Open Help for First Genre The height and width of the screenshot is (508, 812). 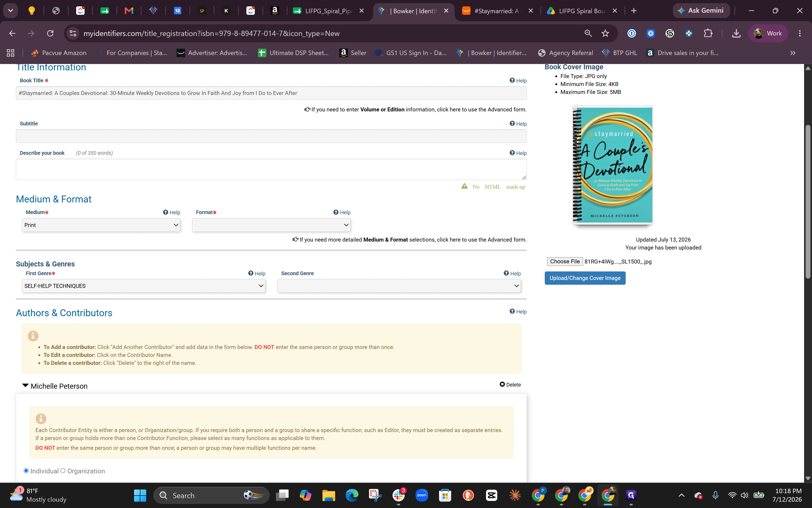coord(257,274)
